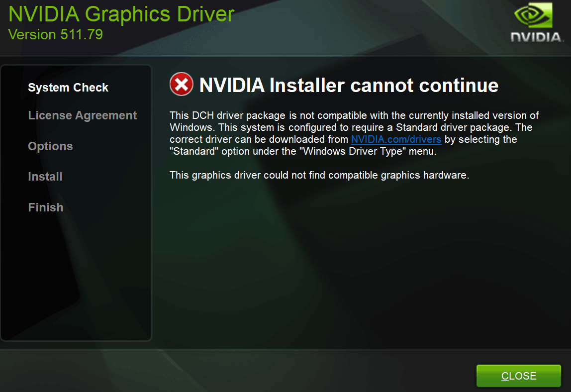The height and width of the screenshot is (392, 571).
Task: Click the footer bar left of CLOSE
Action: point(237,372)
